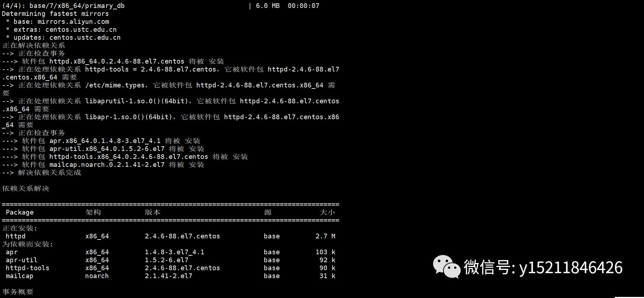644x298 pixels.
Task: Click version "2.4.6-88.el7.centos" in httpd table row
Action: point(182,236)
